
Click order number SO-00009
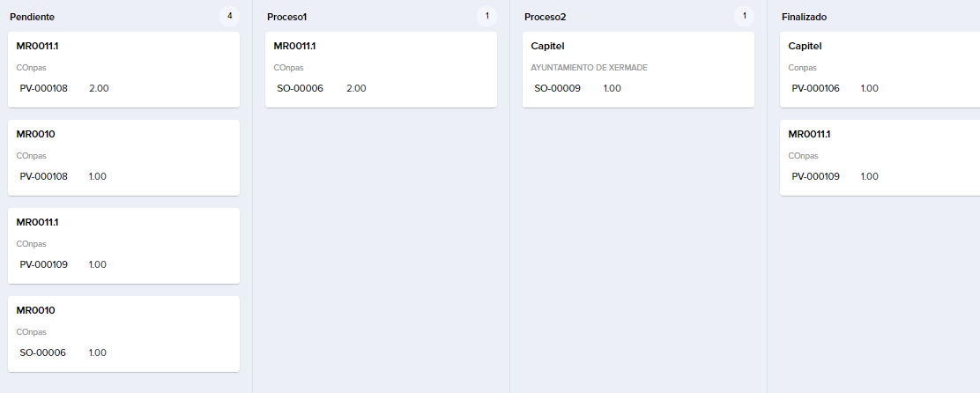pyautogui.click(x=557, y=88)
